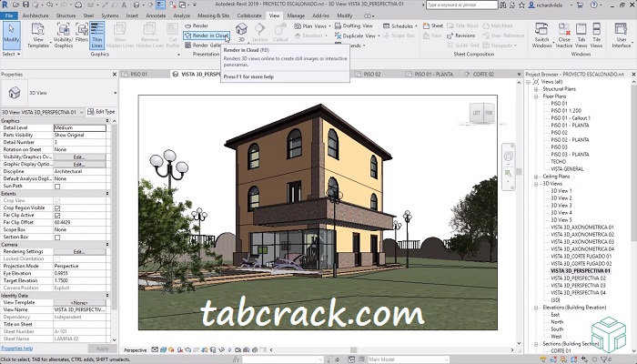The image size is (637, 364).
Task: Toggle Thin Lines display
Action: 96,35
